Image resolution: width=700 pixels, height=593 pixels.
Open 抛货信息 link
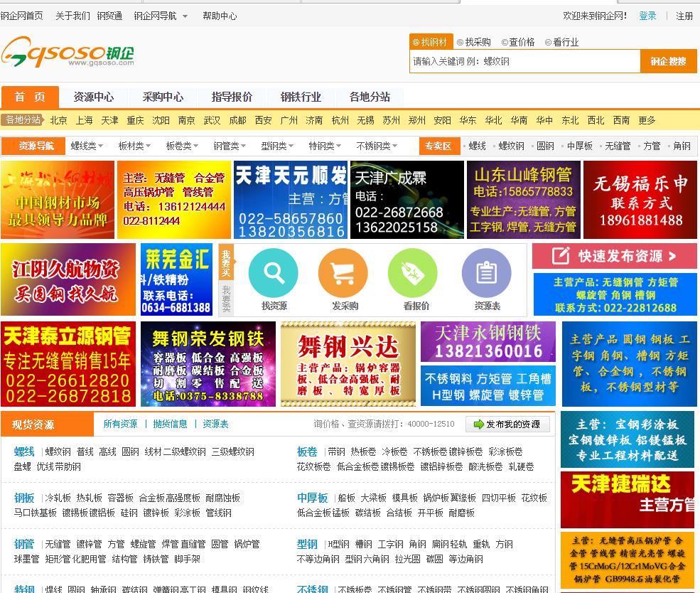[170, 424]
